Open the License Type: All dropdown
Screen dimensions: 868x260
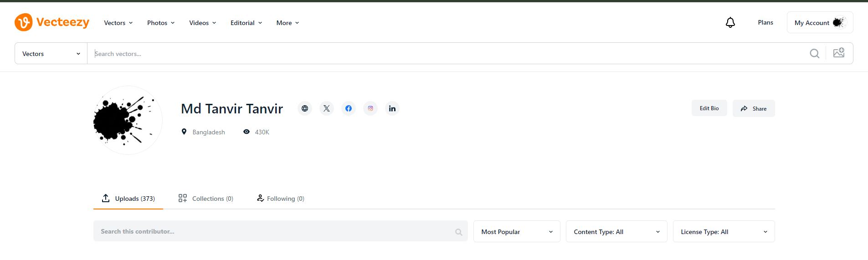(724, 232)
